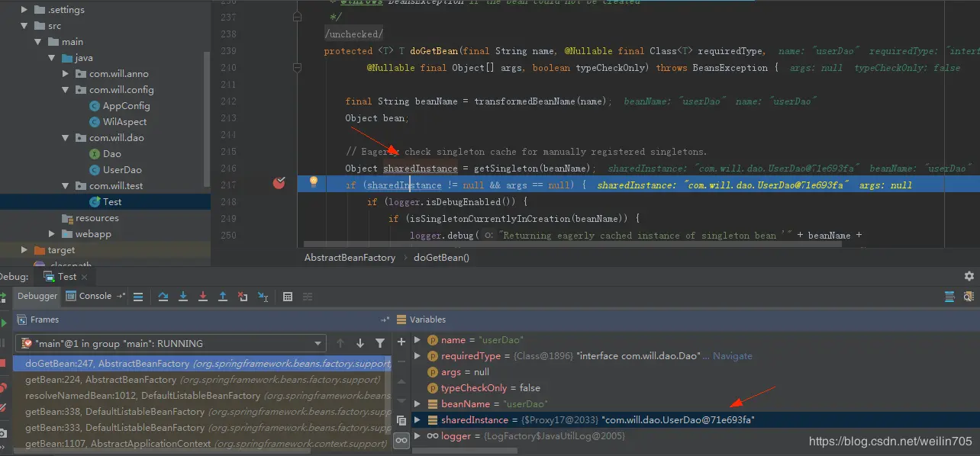The image size is (980, 456).
Task: Expand the com.will.anno package
Action: (66, 74)
